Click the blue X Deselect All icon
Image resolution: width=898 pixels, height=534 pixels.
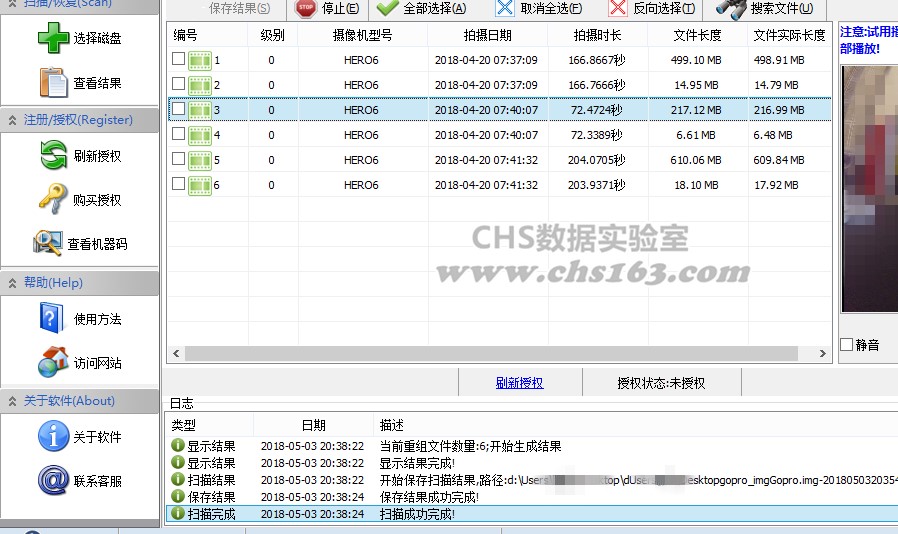point(505,8)
